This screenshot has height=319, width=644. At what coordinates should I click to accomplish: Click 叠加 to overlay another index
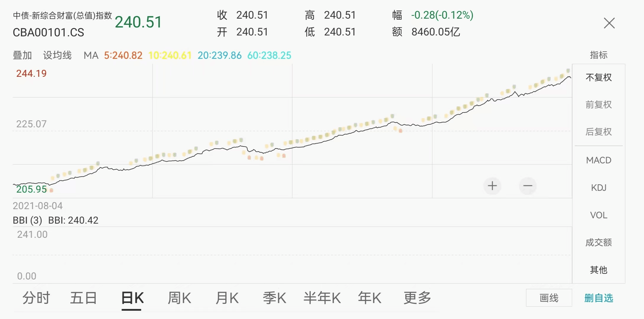pyautogui.click(x=22, y=55)
